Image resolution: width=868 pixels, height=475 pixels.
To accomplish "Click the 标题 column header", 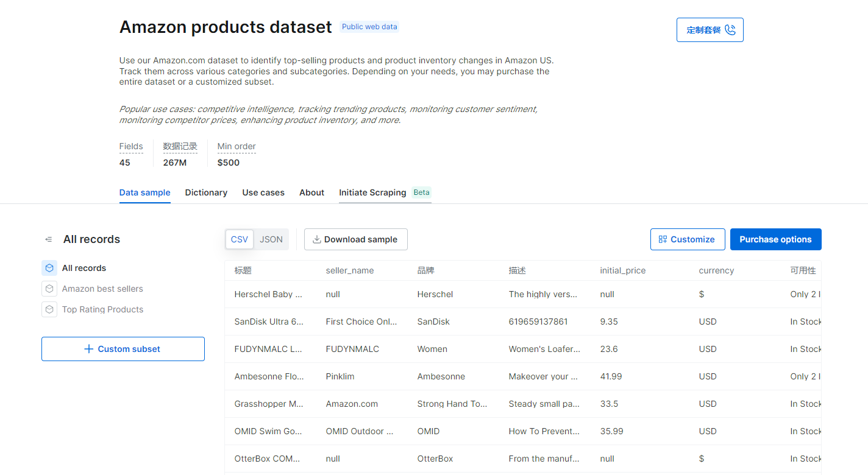I will point(243,270).
